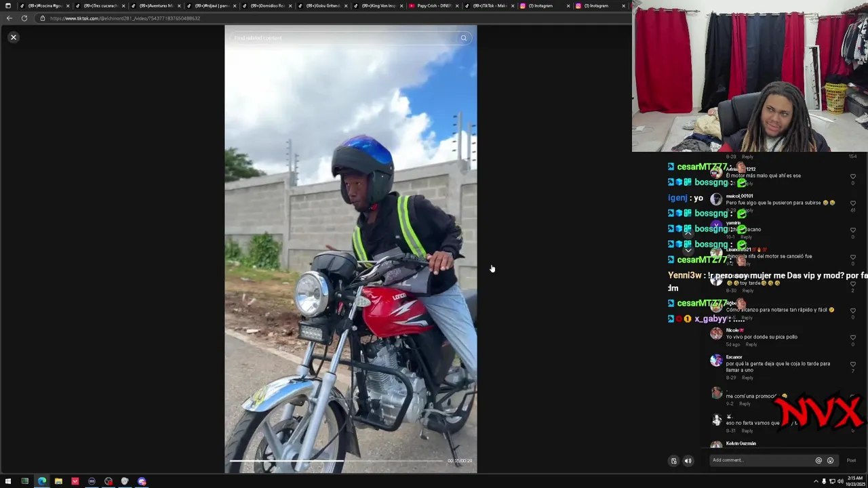
Task: Reload the page with refresh icon
Action: click(x=24, y=18)
